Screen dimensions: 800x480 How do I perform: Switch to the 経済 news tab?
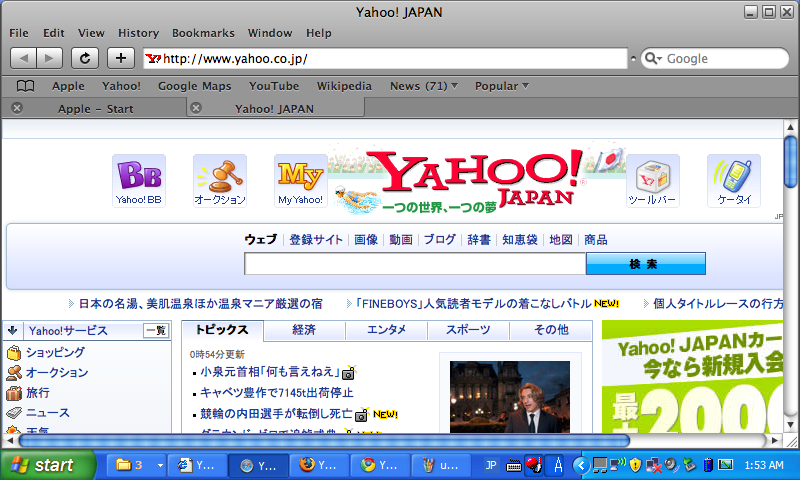(305, 330)
